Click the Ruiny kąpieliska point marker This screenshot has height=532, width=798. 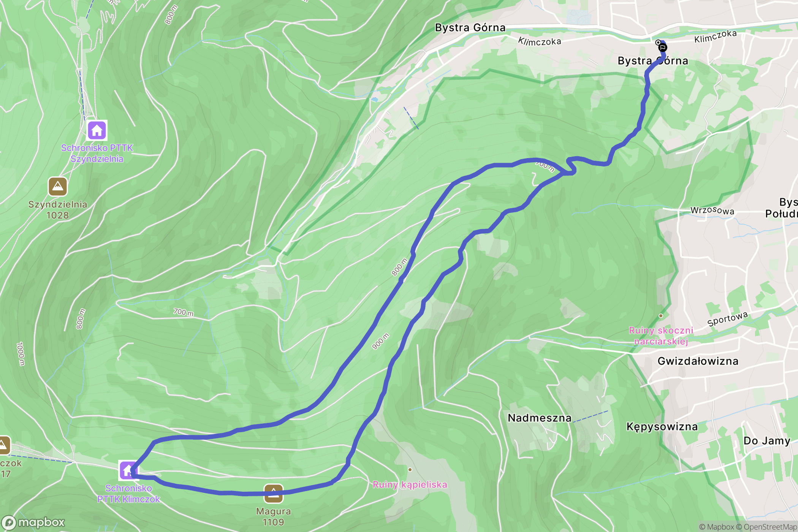coord(410,470)
